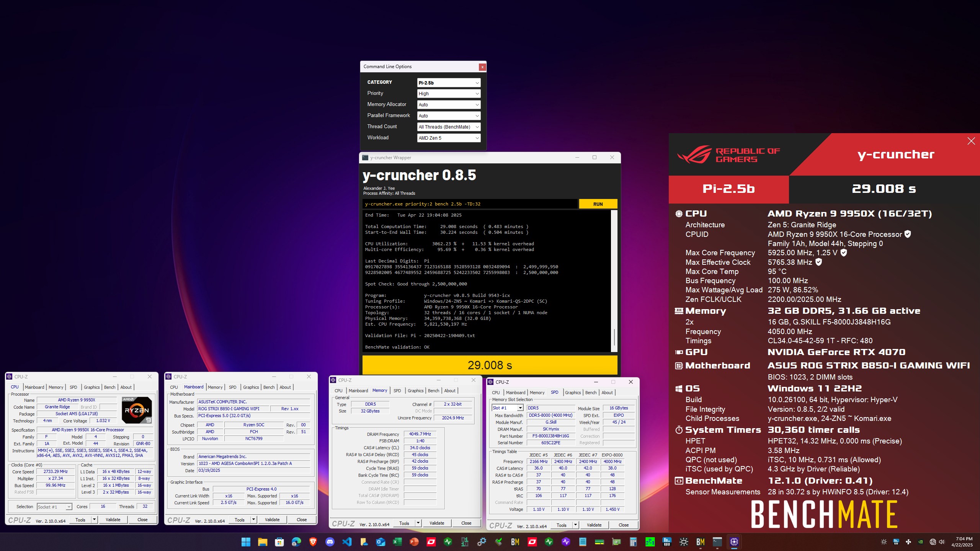This screenshot has width=980, height=551.
Task: Select the CPU tab in the CPU-Z SPD window
Action: tap(496, 393)
